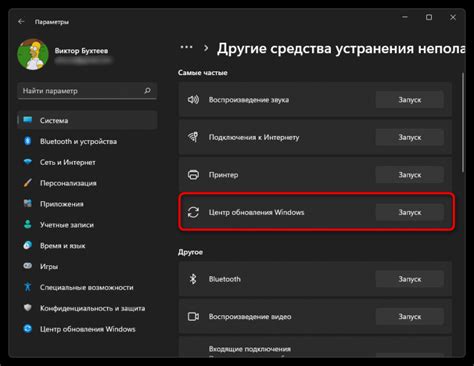This screenshot has height=366, width=474.
Task: Open Приложения settings
Action: [x=87, y=204]
